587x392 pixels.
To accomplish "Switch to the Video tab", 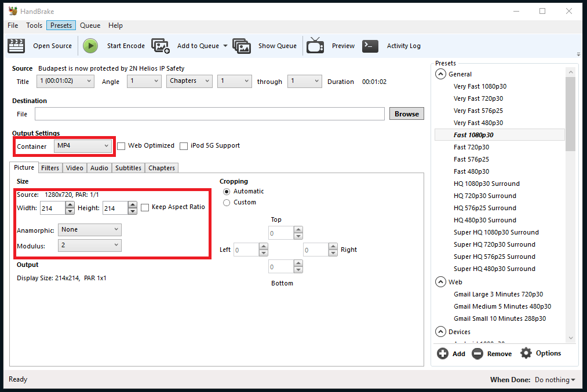I will 74,168.
